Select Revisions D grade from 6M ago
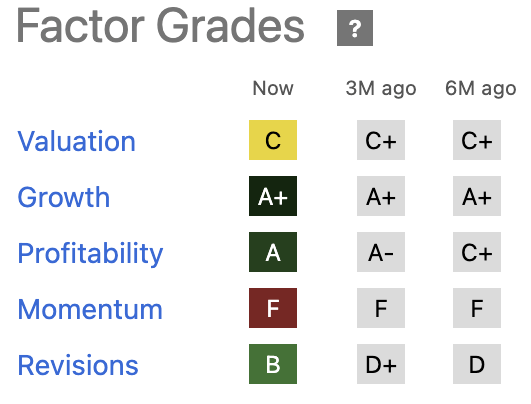Viewport: 531px width, 404px height. 477,364
